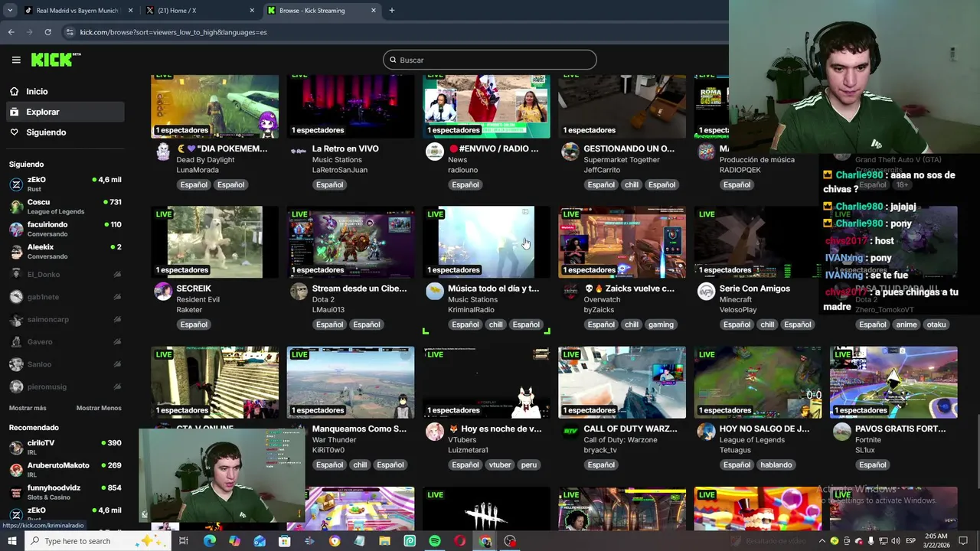Select the anime tag
Viewport: 980px width, 551px height.
point(906,324)
